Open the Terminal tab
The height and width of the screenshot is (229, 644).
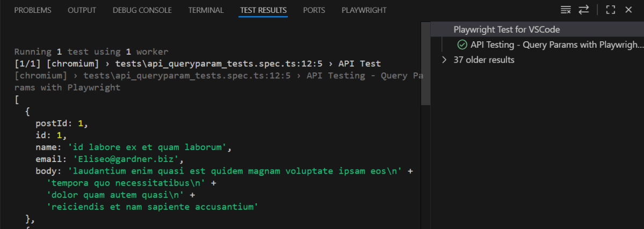(x=206, y=10)
